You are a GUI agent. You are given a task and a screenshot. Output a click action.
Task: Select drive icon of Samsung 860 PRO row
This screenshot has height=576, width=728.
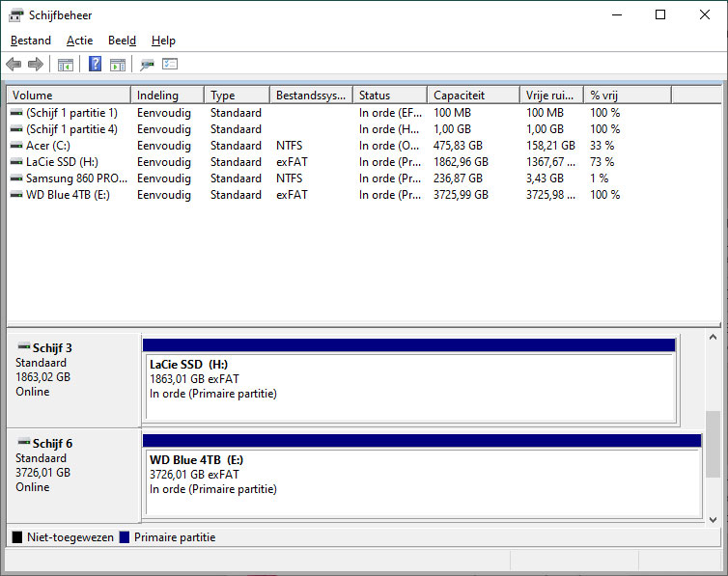(16, 178)
